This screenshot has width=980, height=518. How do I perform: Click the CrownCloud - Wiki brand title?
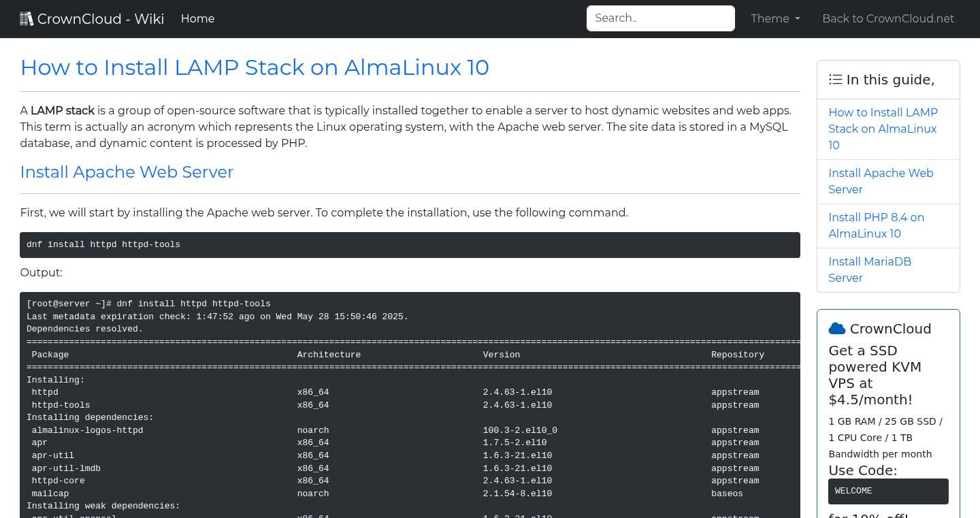tap(101, 19)
